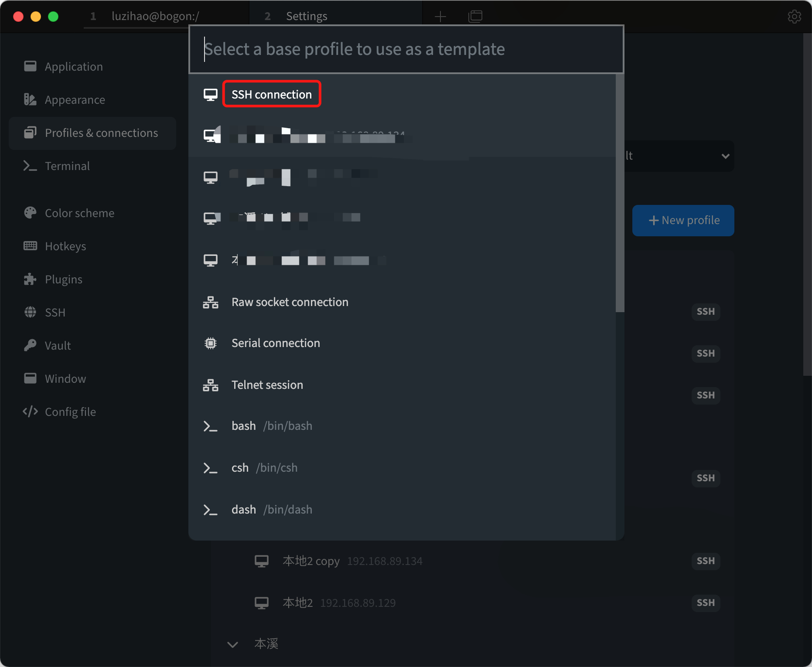Click the Vault key icon

tap(30, 345)
